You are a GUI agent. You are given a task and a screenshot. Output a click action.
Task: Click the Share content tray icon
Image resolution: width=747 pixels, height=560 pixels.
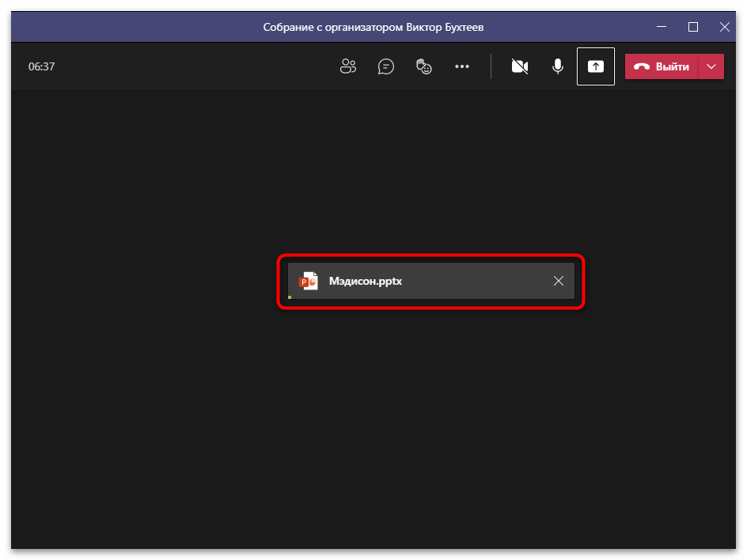tap(596, 66)
